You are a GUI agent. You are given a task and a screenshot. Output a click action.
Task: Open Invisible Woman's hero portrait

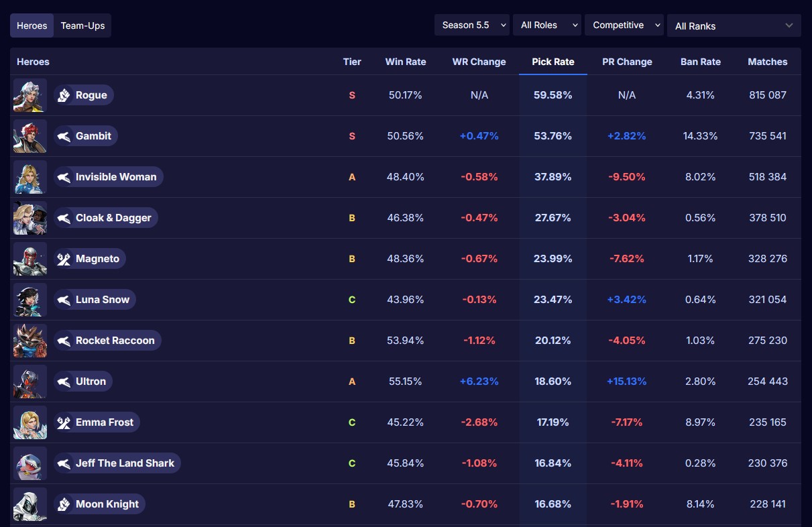[30, 177]
